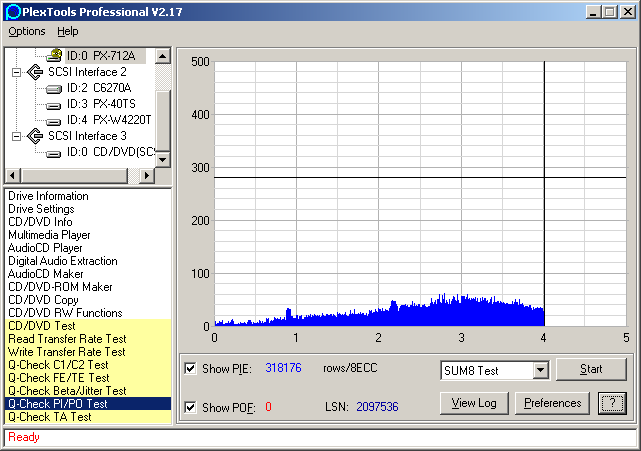Screen dimensions: 641x451
Task: Select ID:2 C6270A device
Action: [x=99, y=88]
